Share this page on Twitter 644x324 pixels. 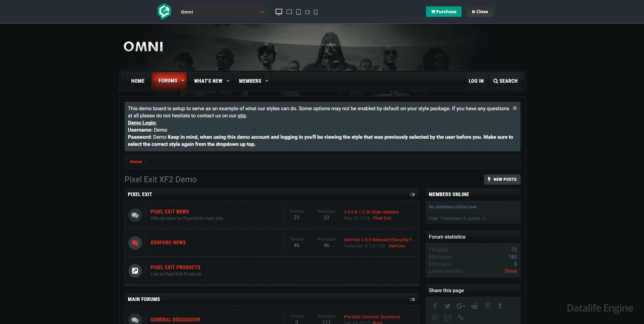tap(448, 306)
